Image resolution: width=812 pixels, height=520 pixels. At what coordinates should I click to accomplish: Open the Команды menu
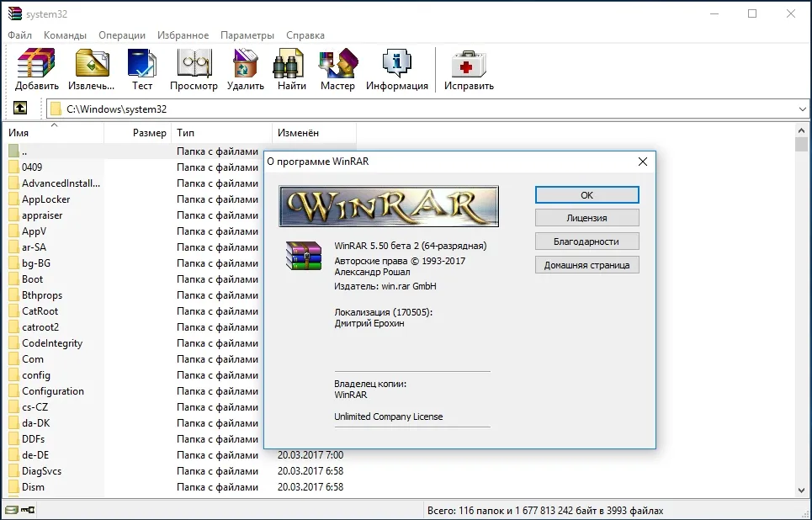click(x=65, y=35)
